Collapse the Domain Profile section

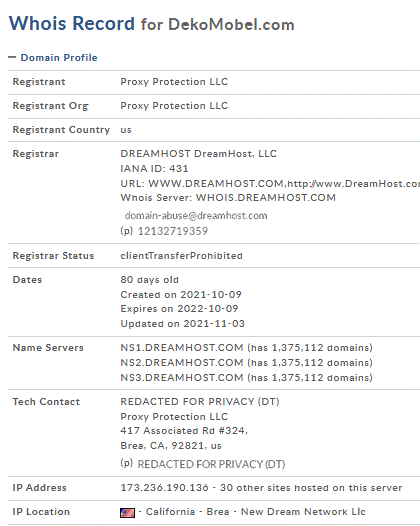[12, 57]
